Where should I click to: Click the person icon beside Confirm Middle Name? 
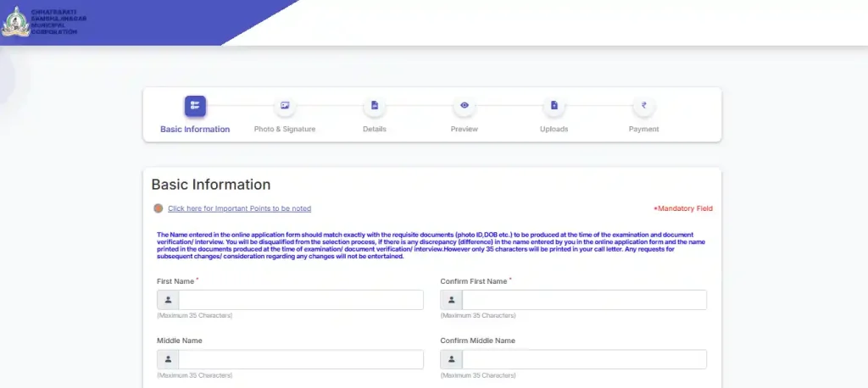tap(451, 360)
